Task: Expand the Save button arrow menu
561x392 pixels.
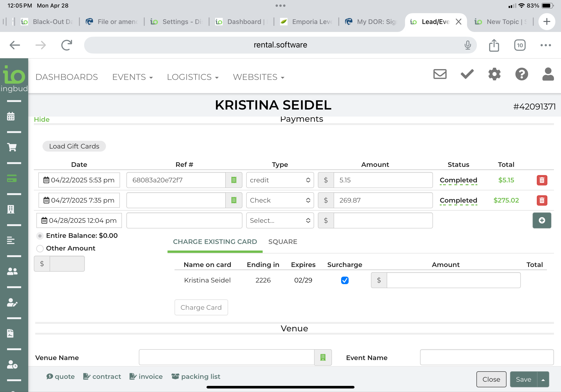Action: tap(543, 380)
